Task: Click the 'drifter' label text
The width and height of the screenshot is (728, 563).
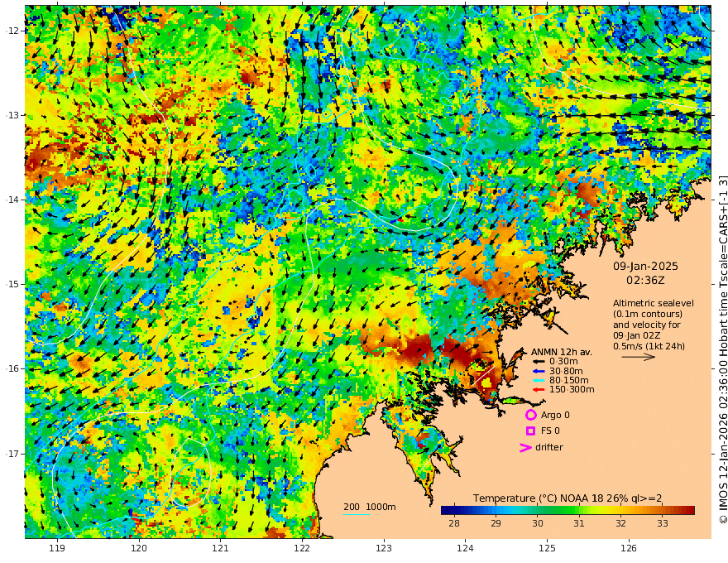Action: [x=549, y=447]
